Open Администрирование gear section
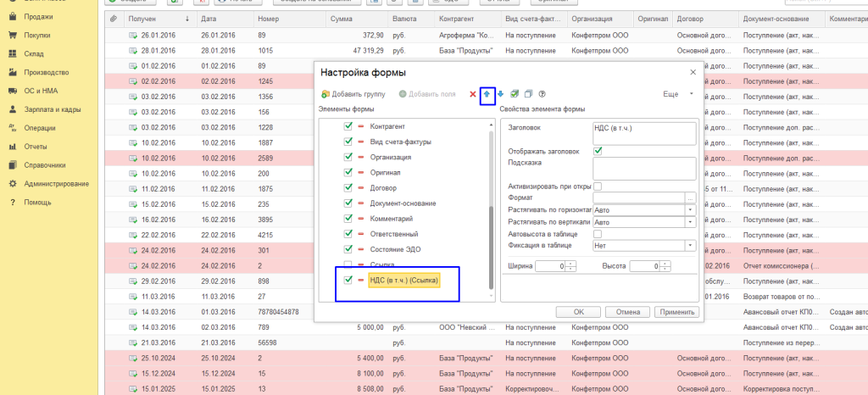Screen dimensions: 868x395 [56, 184]
